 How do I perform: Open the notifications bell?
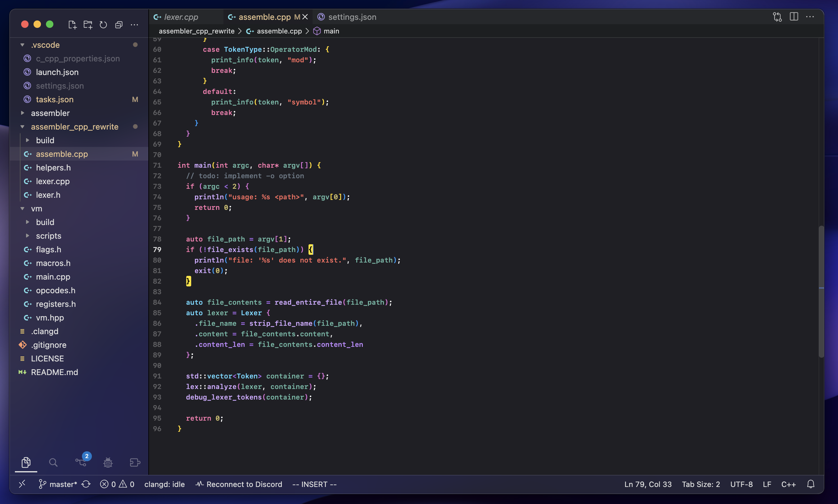(x=811, y=484)
